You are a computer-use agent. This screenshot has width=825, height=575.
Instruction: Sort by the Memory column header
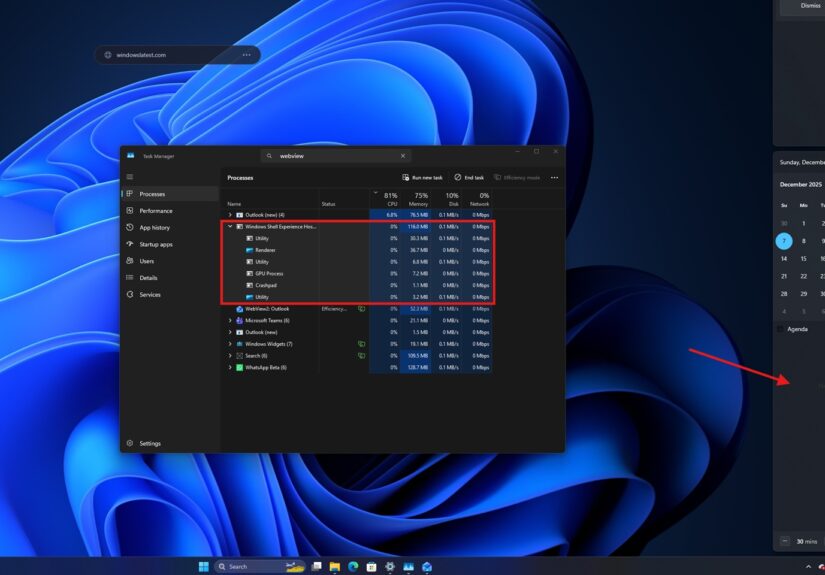(x=416, y=199)
